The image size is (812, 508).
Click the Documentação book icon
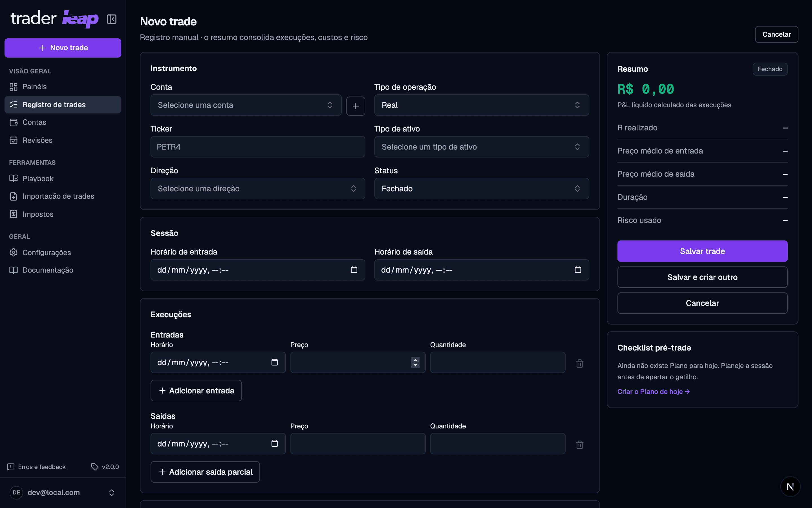(14, 270)
